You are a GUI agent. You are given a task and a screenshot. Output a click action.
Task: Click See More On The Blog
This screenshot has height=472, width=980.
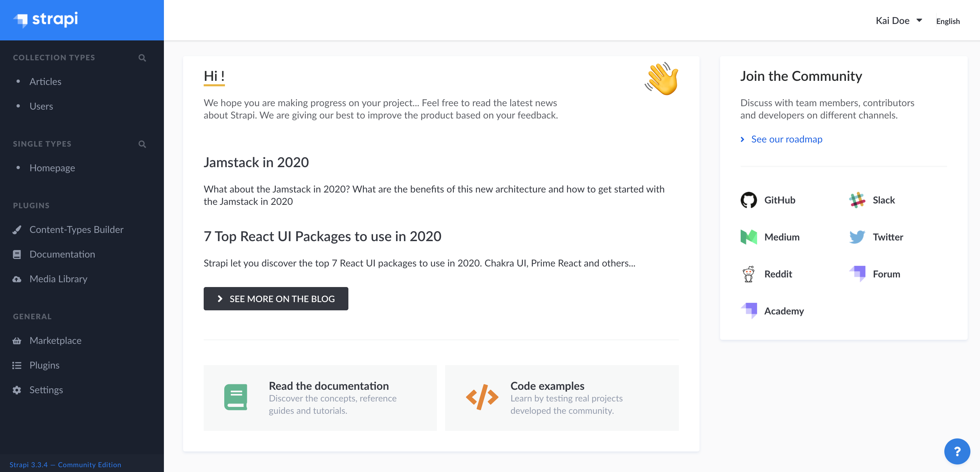276,299
